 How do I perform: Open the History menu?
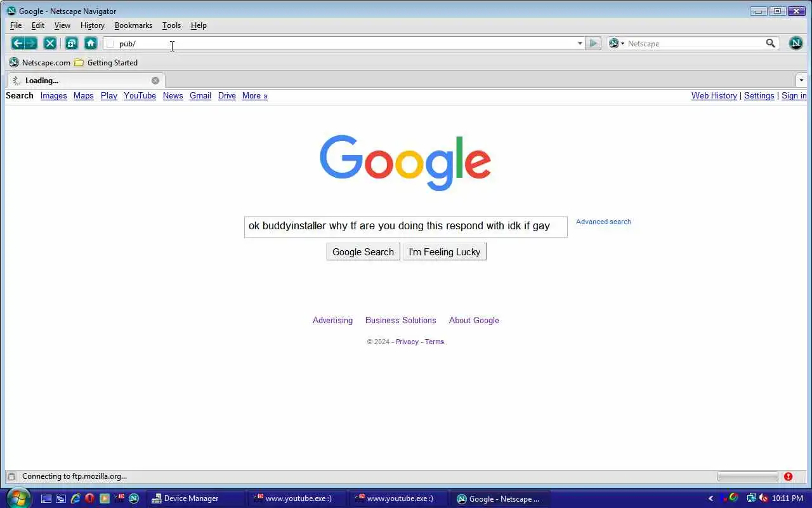pos(92,25)
